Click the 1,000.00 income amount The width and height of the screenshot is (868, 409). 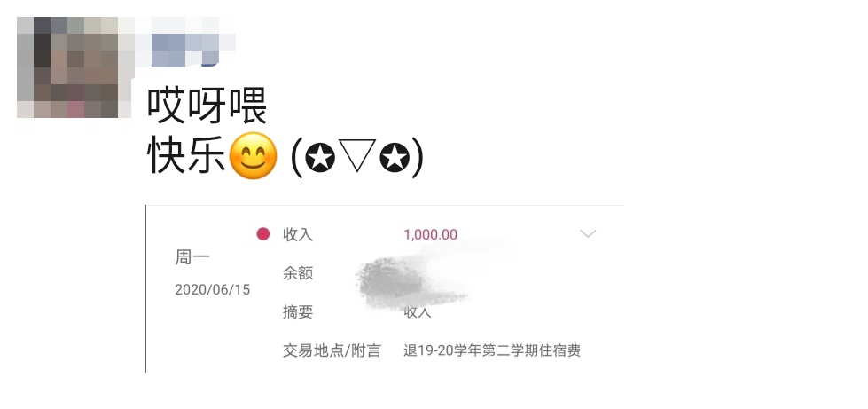tap(431, 234)
